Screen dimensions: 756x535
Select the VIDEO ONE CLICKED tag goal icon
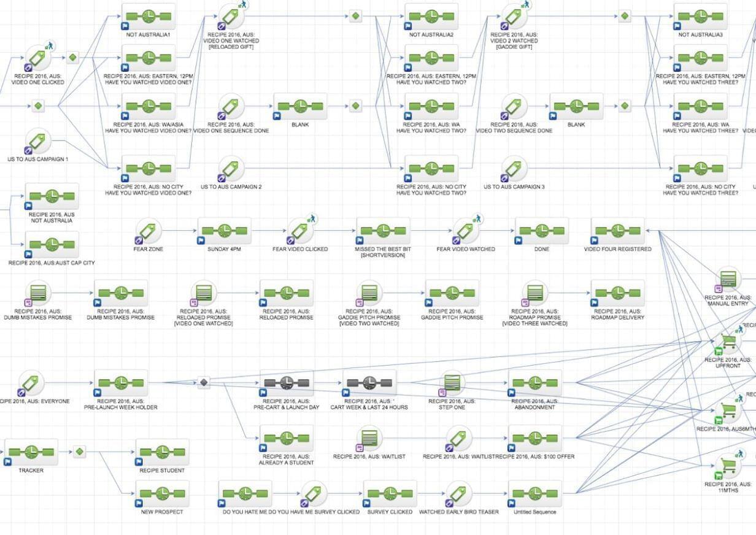37,58
